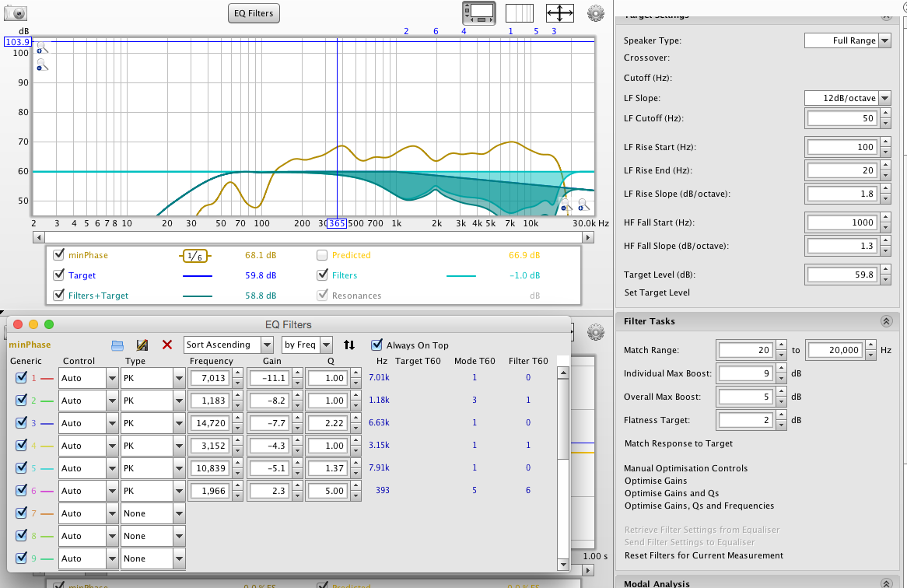Click the fit-to-data arrows icon
Screen dimensions: 907x588
pyautogui.click(x=560, y=12)
